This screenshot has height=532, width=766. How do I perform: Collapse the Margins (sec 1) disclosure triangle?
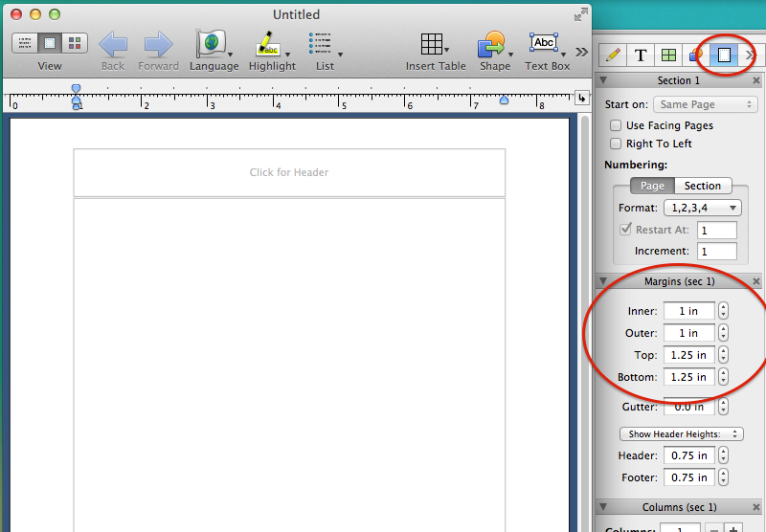(603, 281)
